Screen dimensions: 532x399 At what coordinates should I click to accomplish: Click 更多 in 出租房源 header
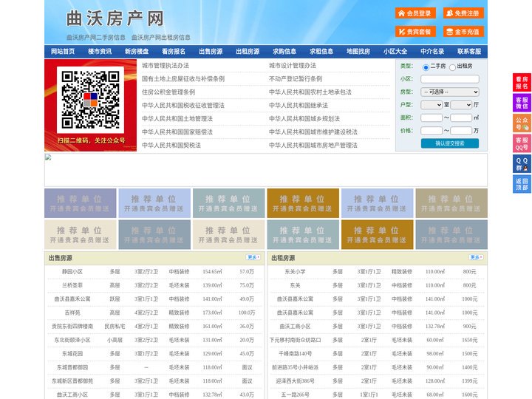tap(476, 257)
